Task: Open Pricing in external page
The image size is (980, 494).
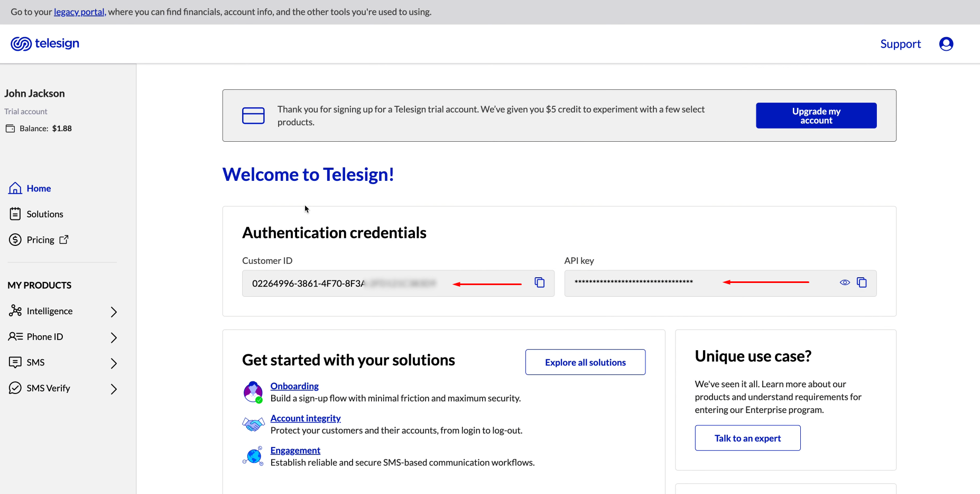Action: click(x=63, y=239)
